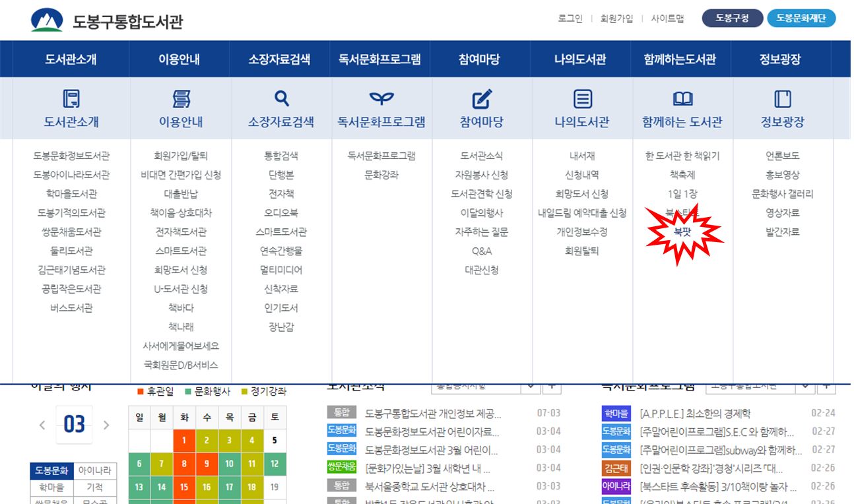Click the 정보광장 notebook icon

(x=782, y=99)
